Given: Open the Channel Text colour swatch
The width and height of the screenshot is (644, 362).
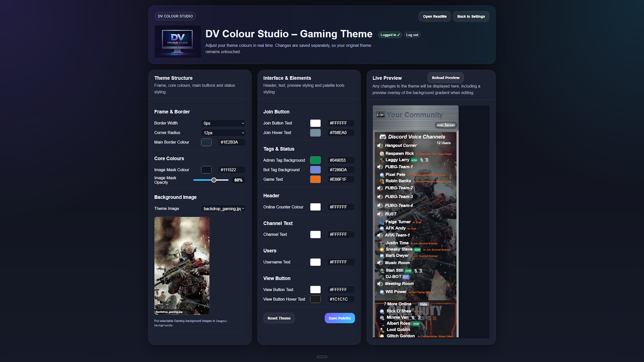Looking at the screenshot, I should (316, 234).
